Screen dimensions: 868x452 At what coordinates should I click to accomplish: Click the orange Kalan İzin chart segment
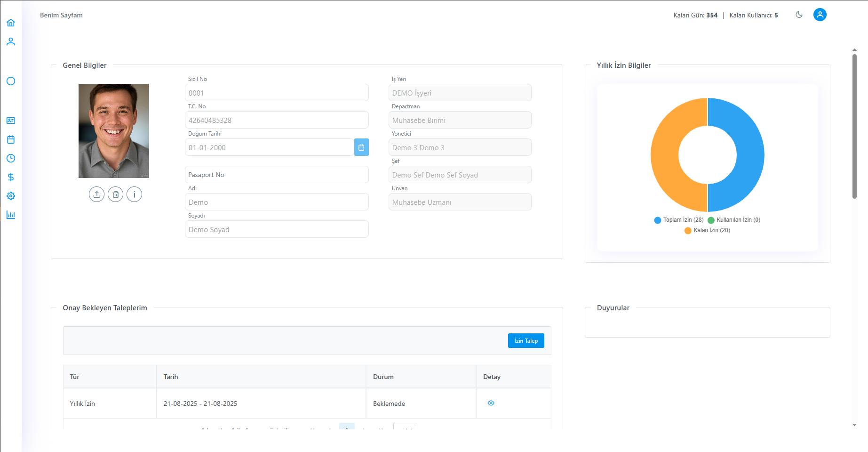(x=665, y=155)
